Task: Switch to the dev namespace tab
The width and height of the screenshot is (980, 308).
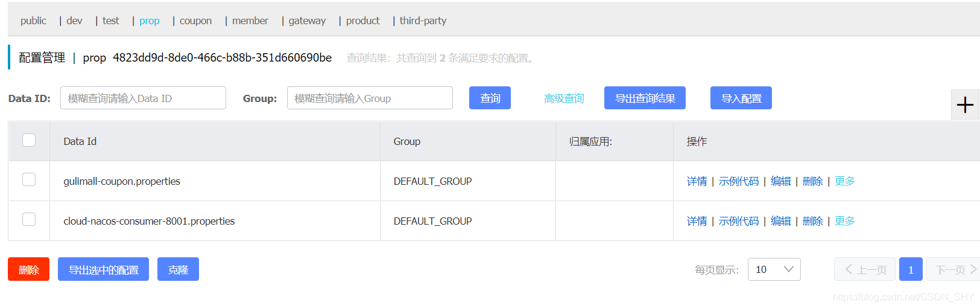Action: click(x=74, y=21)
